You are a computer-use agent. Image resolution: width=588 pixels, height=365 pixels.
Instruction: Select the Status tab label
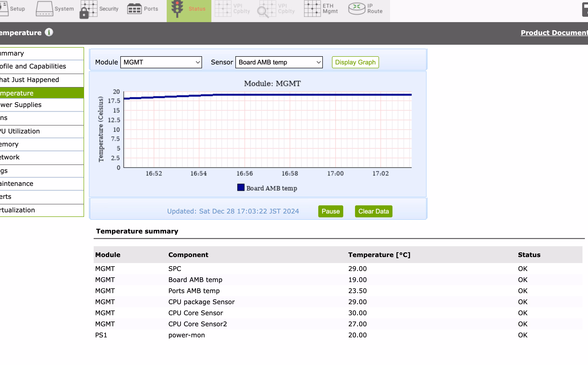197,9
